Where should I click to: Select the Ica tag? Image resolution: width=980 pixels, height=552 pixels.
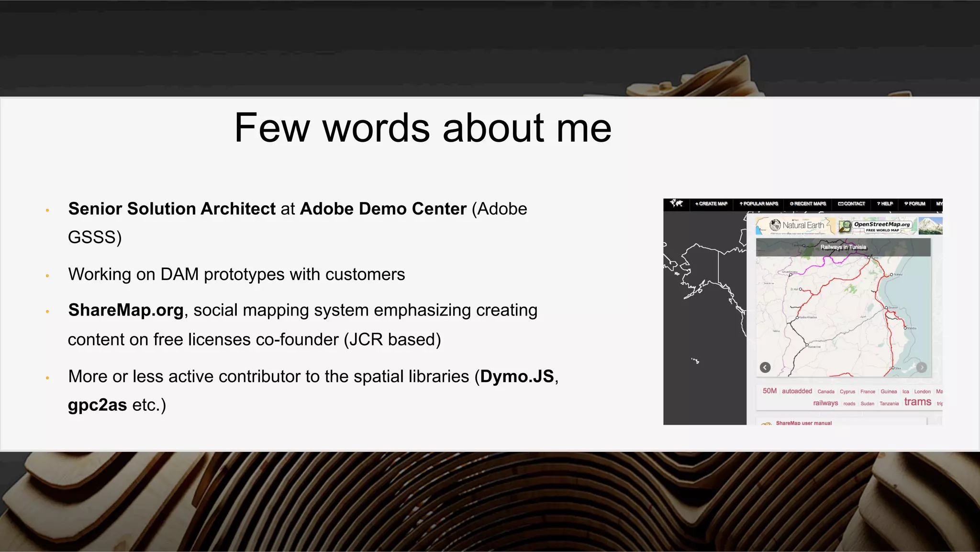click(x=905, y=392)
